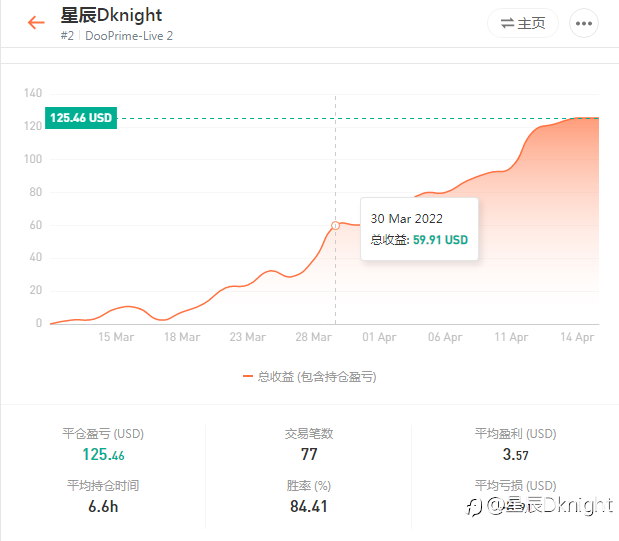Click the orange legend line marker
Image resolution: width=619 pixels, height=541 pixels.
(x=248, y=377)
